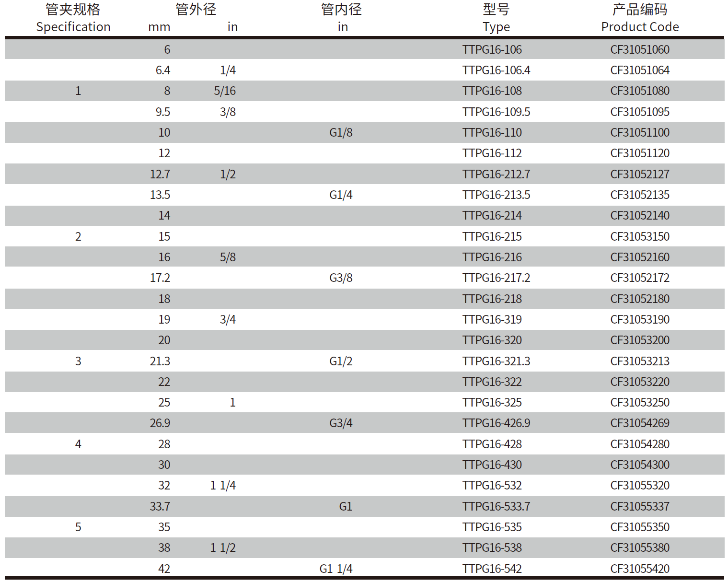Select the G1/4 inner diameter cell
Screen dimensions: 728x582
(x=341, y=195)
